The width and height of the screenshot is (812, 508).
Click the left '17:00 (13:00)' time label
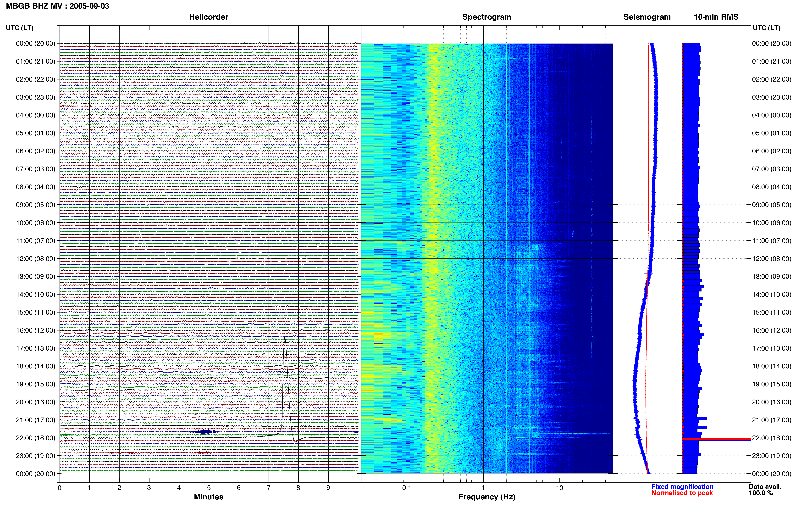coord(36,348)
